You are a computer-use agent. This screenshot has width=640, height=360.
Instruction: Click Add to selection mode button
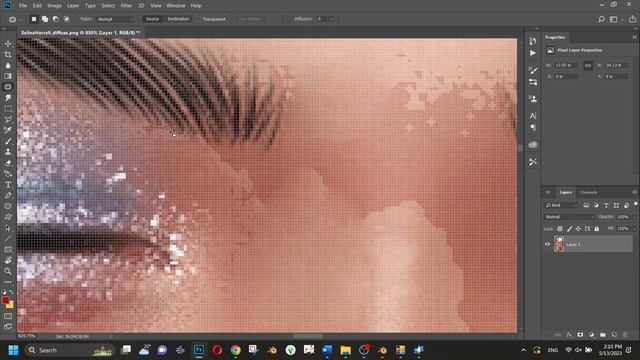coord(45,19)
